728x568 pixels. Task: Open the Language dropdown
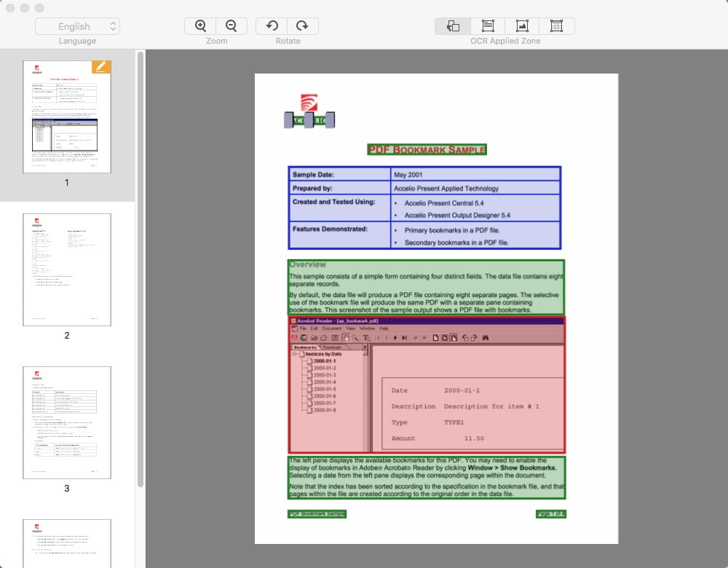[x=77, y=25]
